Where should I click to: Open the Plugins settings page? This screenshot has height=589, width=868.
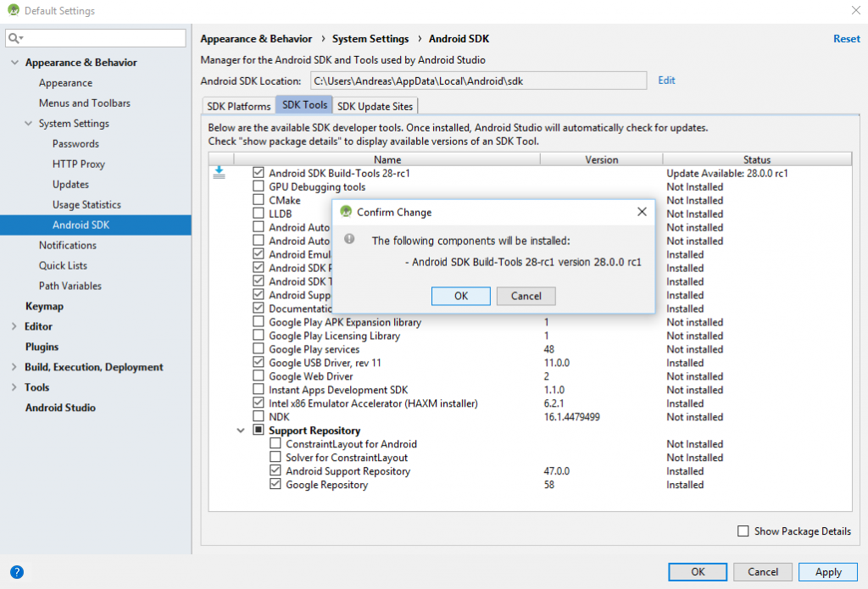click(x=42, y=347)
